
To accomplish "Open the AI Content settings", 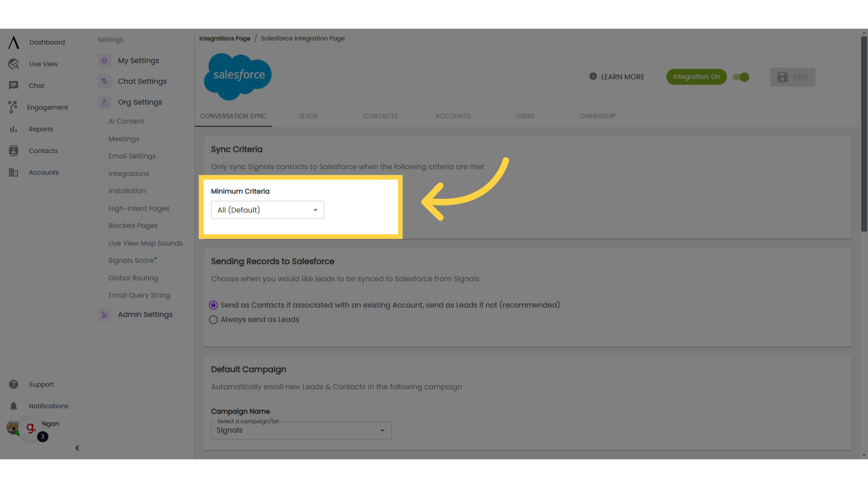I will pyautogui.click(x=126, y=121).
